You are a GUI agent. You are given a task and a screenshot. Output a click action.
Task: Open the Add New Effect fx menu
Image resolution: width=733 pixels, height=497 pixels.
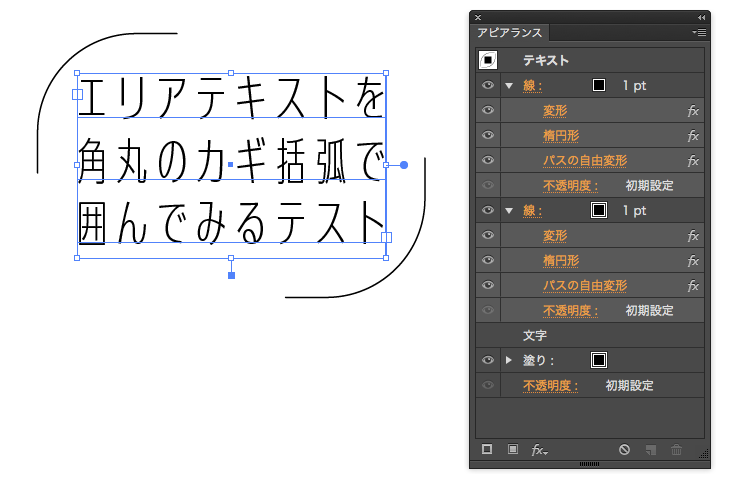click(539, 450)
